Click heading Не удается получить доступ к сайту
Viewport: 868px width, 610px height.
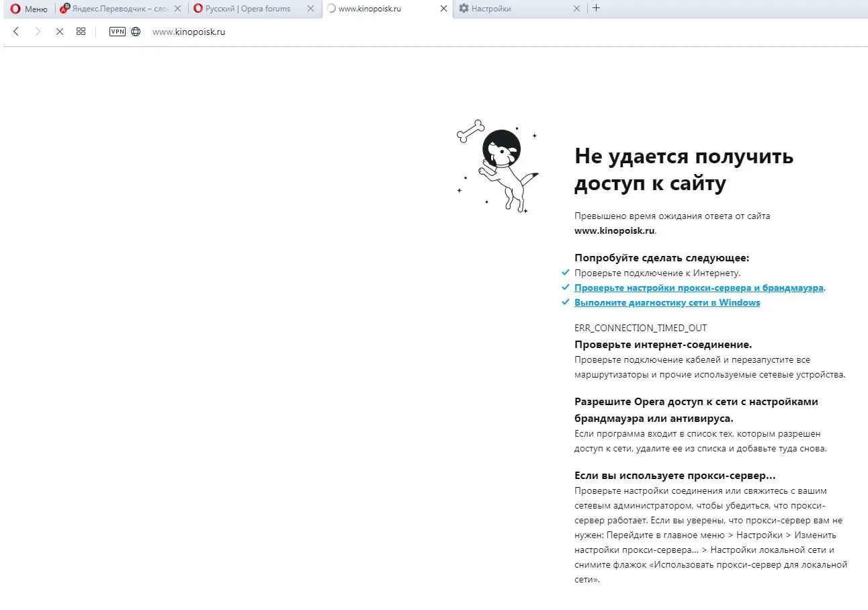click(x=684, y=169)
